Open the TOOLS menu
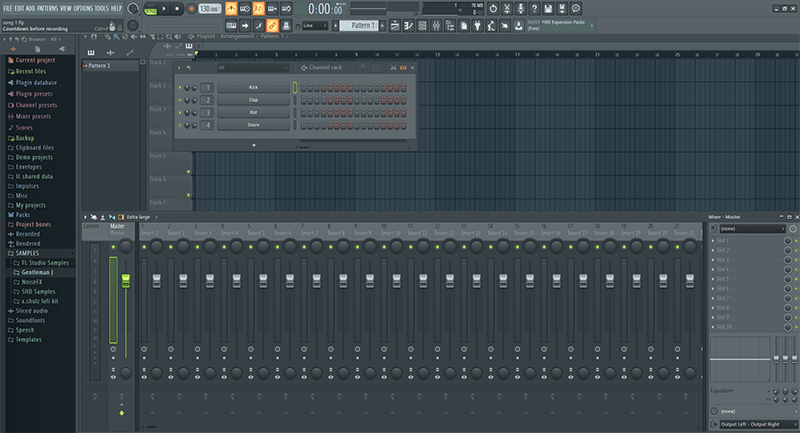Image resolution: width=800 pixels, height=433 pixels. 102,8
